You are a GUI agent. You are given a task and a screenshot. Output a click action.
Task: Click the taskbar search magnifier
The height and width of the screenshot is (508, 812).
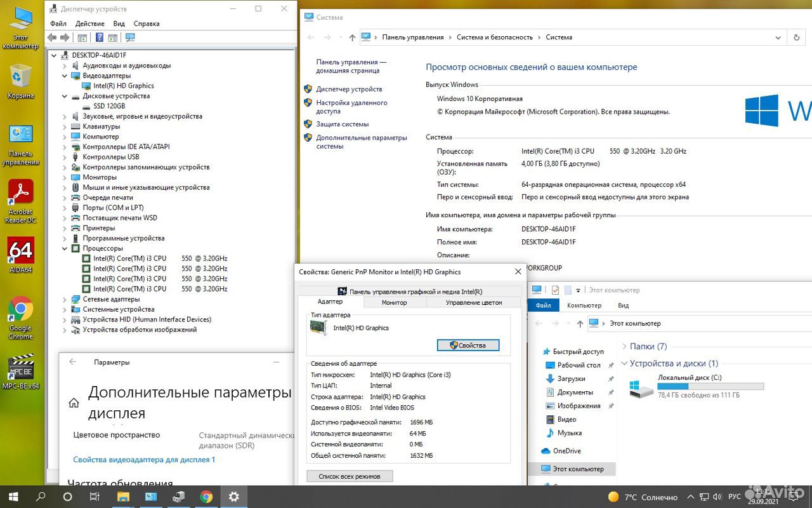point(41,497)
